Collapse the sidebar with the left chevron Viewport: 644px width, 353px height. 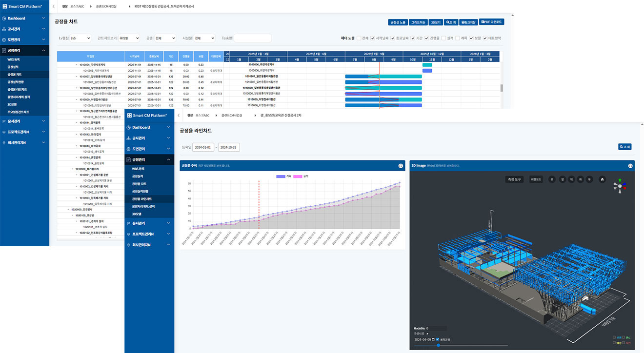click(x=53, y=7)
